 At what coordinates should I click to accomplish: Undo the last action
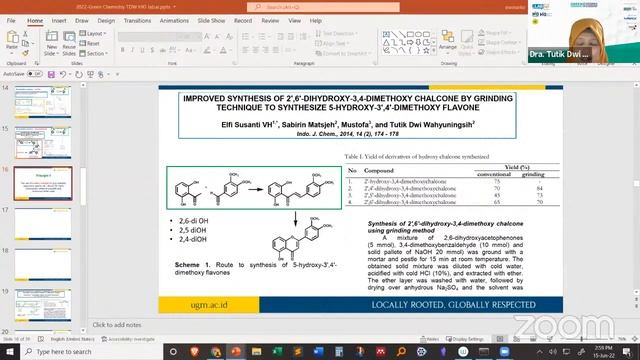pos(63,74)
